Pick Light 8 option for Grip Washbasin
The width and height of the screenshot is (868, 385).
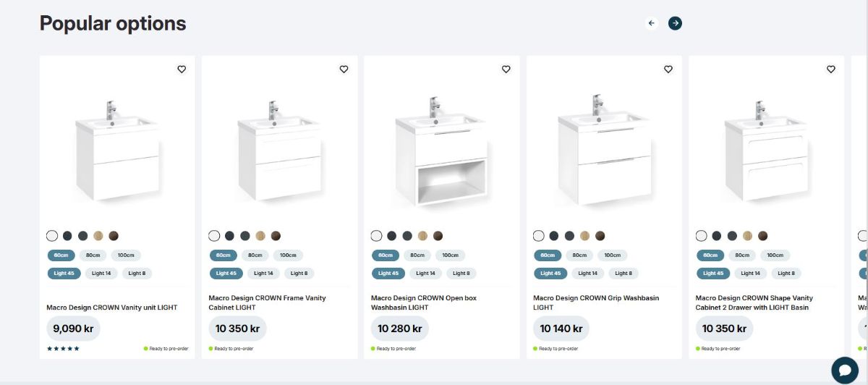pos(624,274)
